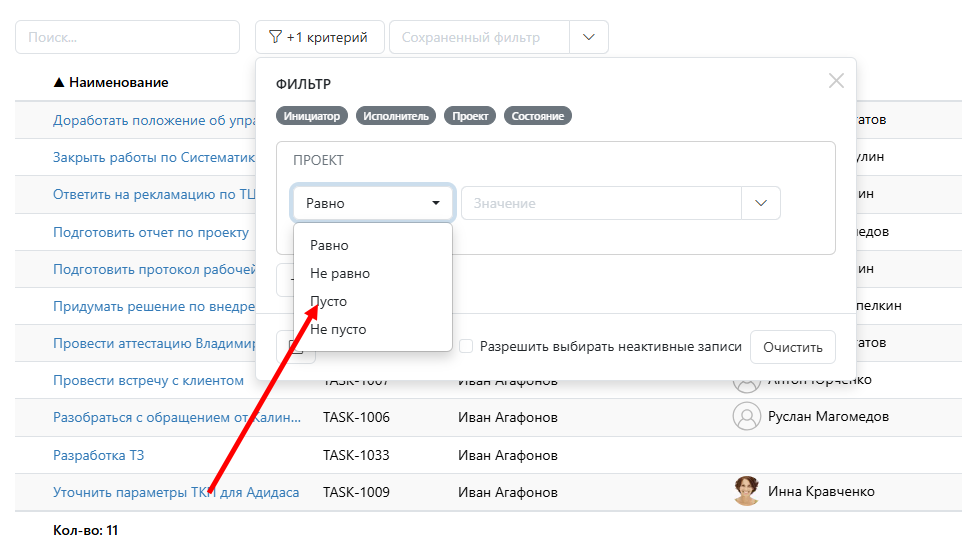The height and width of the screenshot is (548, 962).
Task: Open task 'Уточнить параметры ТКП для Адидаса'
Action: point(176,492)
